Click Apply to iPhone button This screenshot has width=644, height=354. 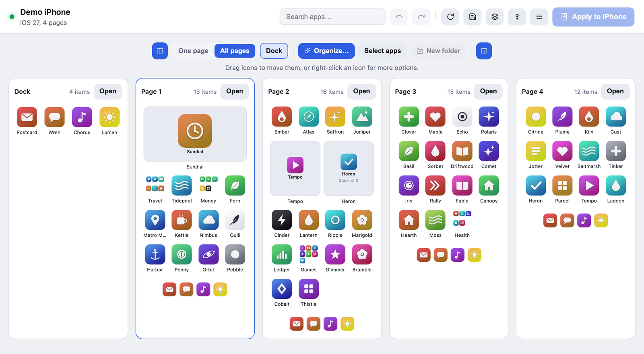coord(593,17)
